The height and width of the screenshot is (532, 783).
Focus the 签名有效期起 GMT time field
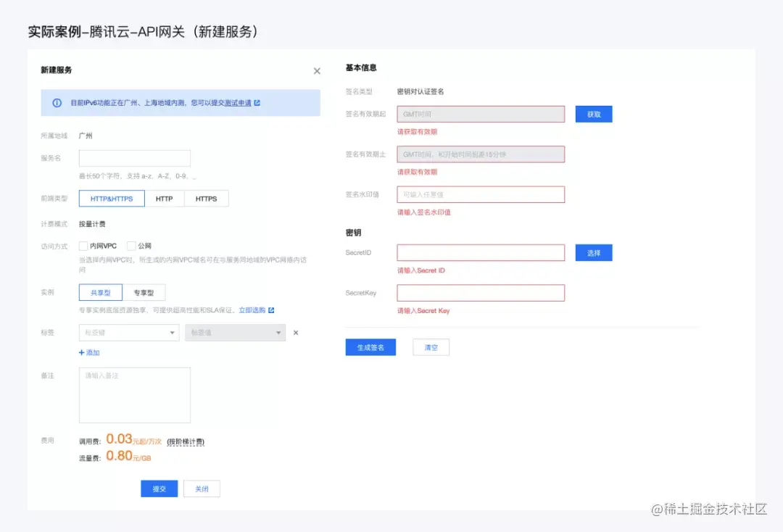tap(481, 115)
